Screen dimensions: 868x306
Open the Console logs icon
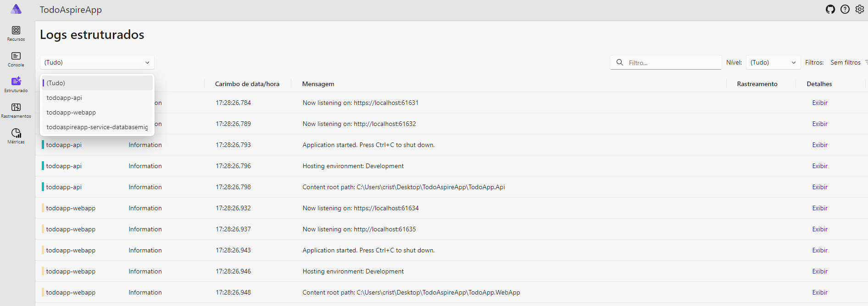[x=16, y=56]
